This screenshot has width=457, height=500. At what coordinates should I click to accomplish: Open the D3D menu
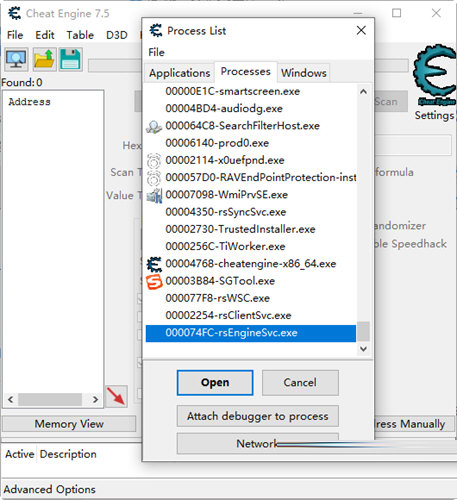click(x=117, y=35)
